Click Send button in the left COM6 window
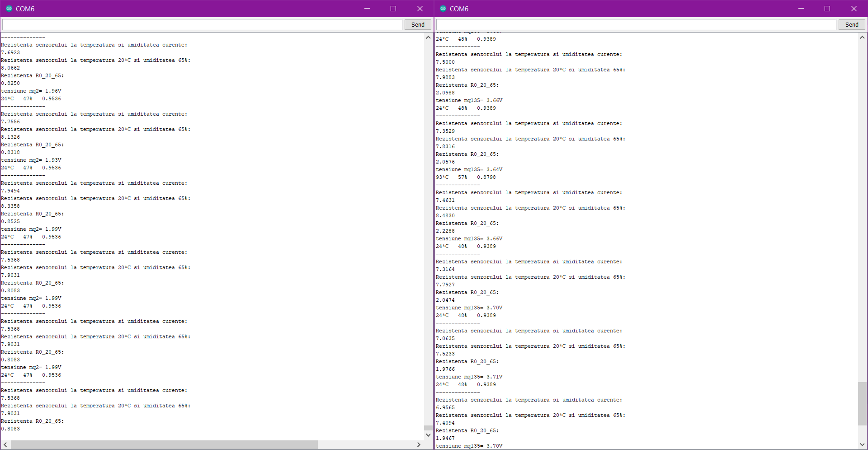 (x=418, y=25)
